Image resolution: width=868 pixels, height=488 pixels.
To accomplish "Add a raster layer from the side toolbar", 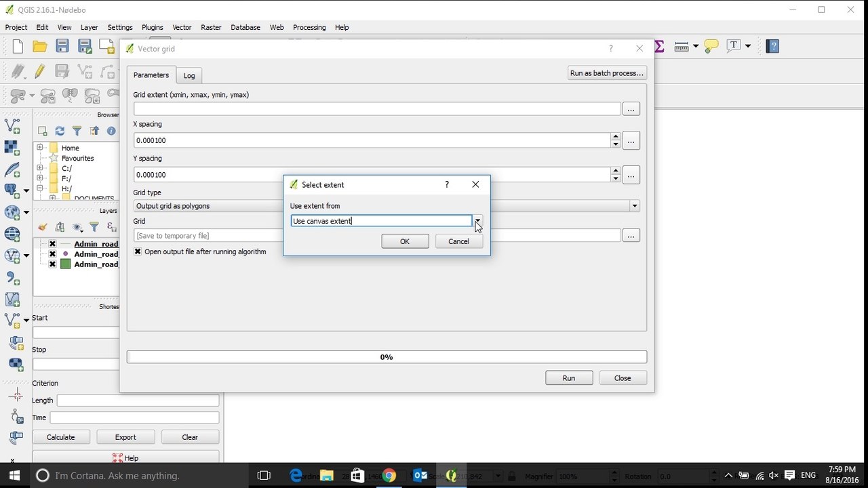I will point(12,148).
